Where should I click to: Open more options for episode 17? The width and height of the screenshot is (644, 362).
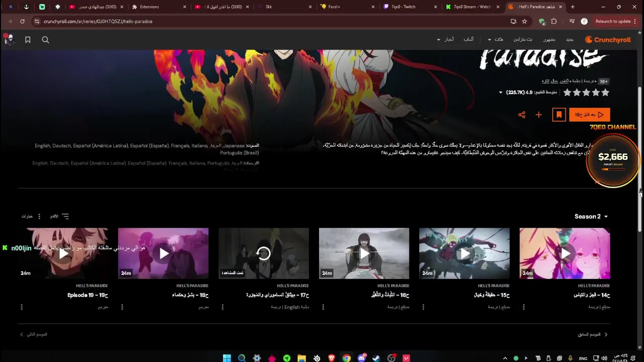tap(222, 307)
